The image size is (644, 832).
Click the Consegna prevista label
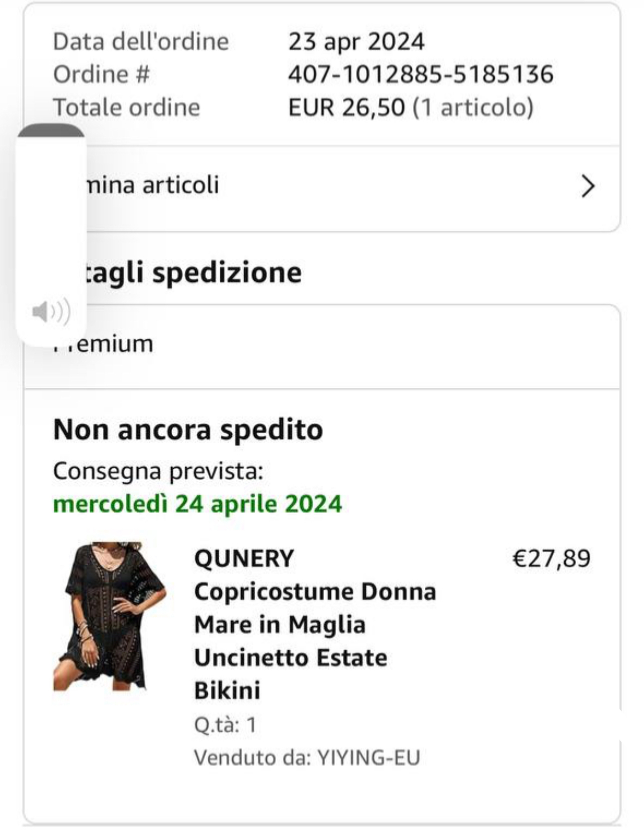pos(158,471)
